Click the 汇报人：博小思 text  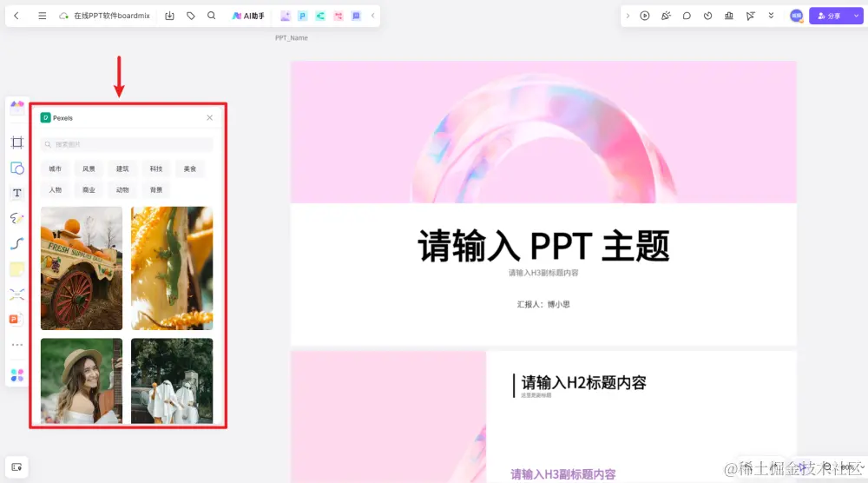543,304
